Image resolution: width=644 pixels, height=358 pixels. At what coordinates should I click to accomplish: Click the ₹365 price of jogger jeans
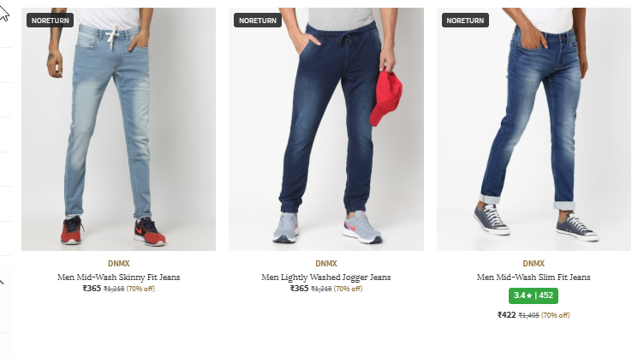click(x=299, y=289)
